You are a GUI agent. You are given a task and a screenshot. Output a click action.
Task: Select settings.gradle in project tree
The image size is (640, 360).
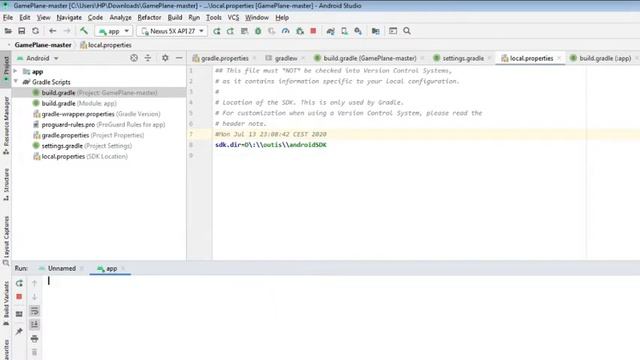pos(82,146)
